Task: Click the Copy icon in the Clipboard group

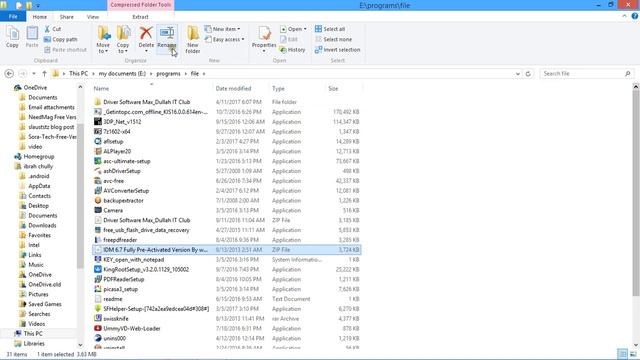Action: pos(12,34)
